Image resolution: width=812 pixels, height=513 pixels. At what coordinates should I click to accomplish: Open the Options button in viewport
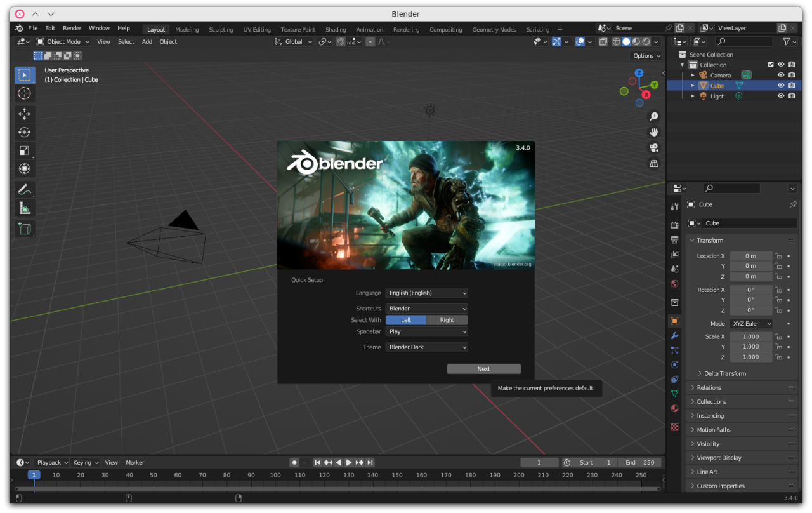coord(646,55)
